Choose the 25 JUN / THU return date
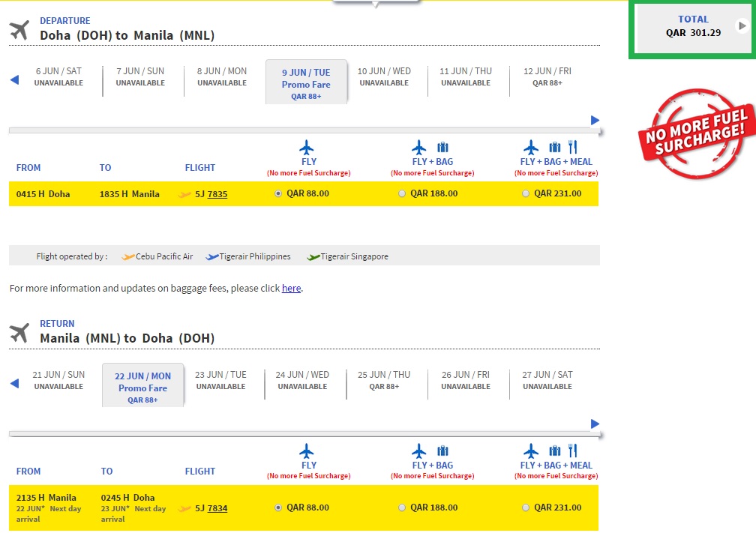The image size is (756, 533). pos(384,380)
